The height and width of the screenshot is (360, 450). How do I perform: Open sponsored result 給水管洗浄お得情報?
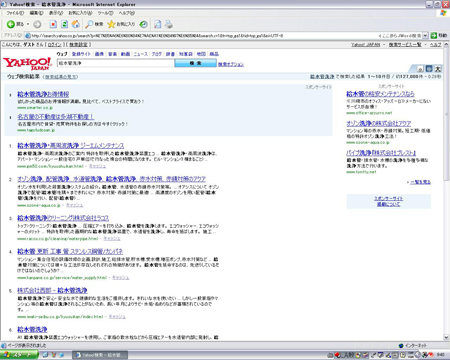pyautogui.click(x=43, y=94)
